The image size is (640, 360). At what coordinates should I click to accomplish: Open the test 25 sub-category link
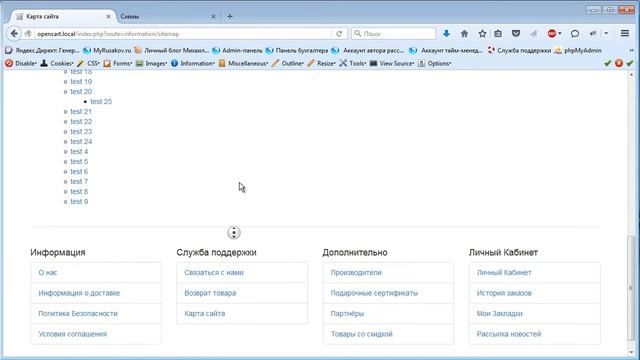click(101, 101)
